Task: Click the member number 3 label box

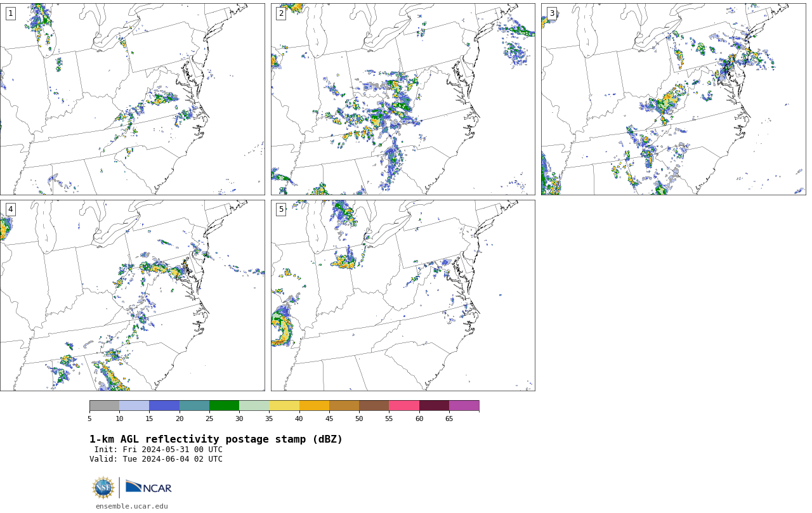Action: pyautogui.click(x=551, y=13)
